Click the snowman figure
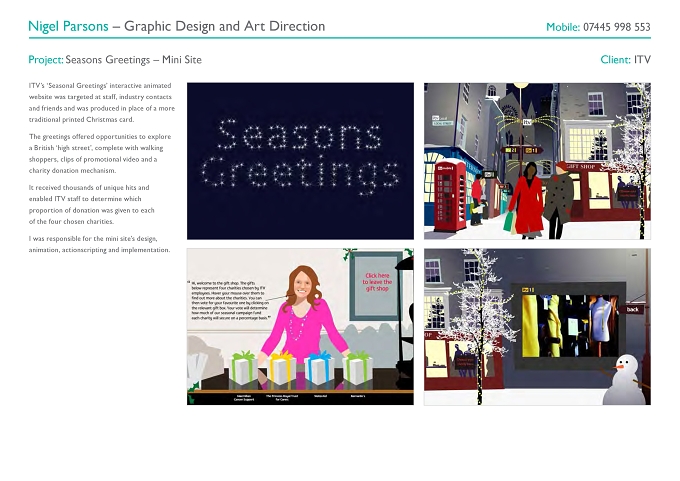Image resolution: width=680 pixels, height=481 pixels. pyautogui.click(x=624, y=380)
